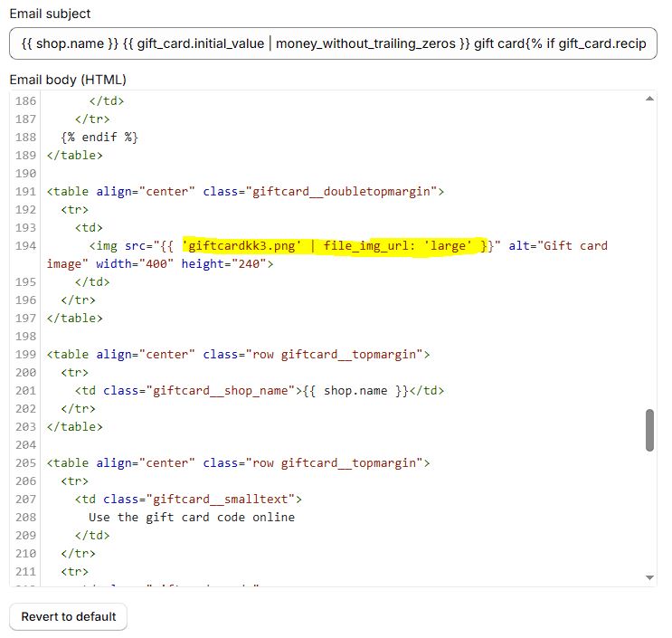Image resolution: width=672 pixels, height=638 pixels.
Task: Click line number 199 in the gutter
Action: [x=25, y=354]
